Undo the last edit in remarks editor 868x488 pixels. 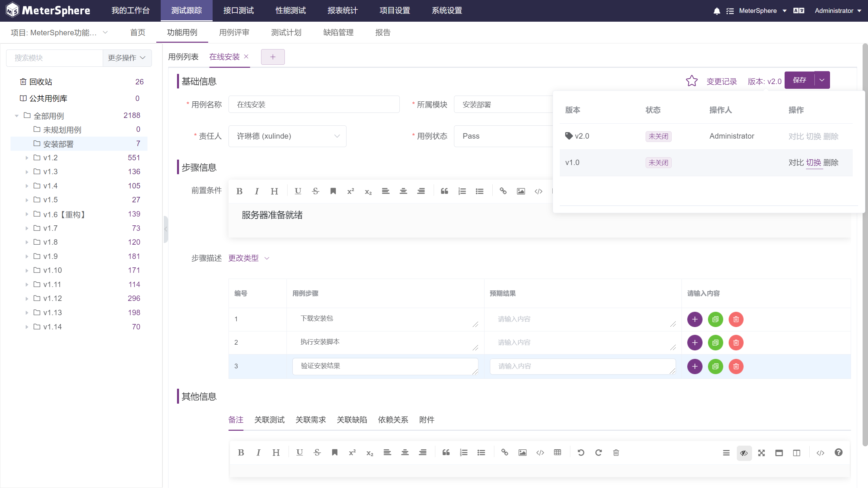tap(581, 452)
